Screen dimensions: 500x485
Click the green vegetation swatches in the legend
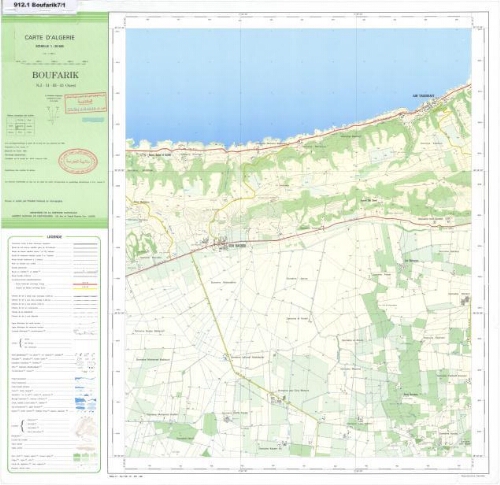coord(85,458)
